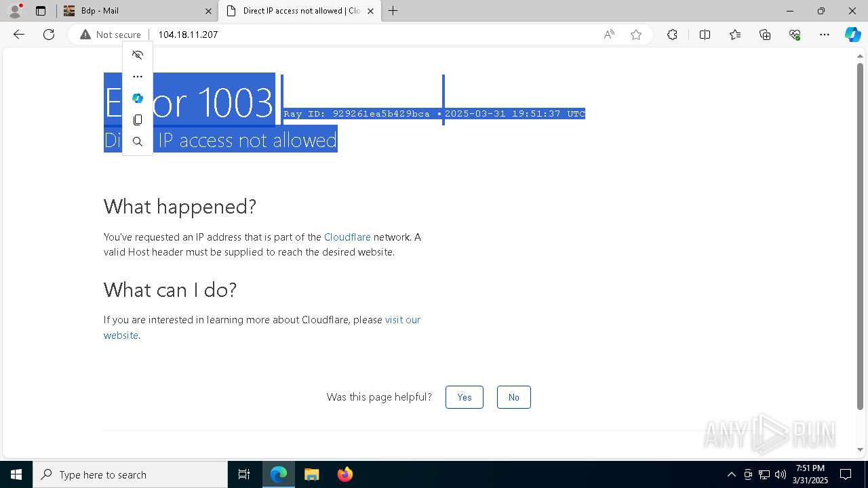Open the Collections icon

(x=765, y=35)
